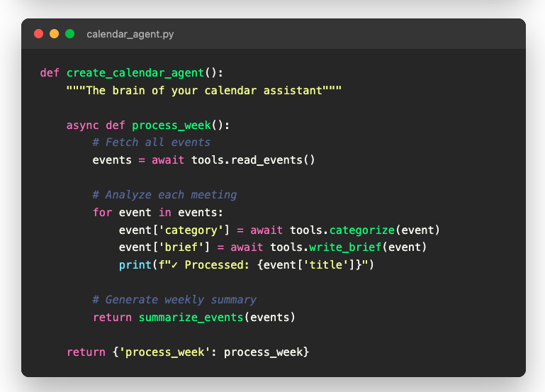Click the calendar_agent.py title text
Screen dimensions: 545x392
pos(130,34)
